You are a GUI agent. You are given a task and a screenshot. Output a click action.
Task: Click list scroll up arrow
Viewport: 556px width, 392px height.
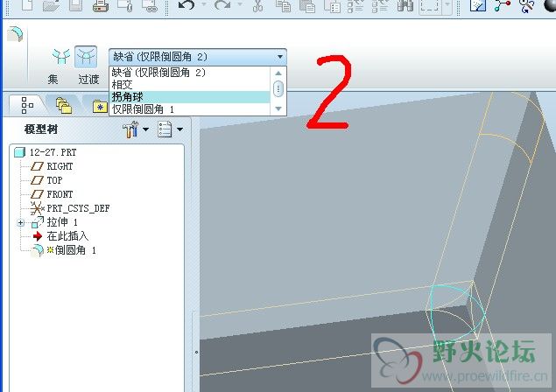pos(278,73)
